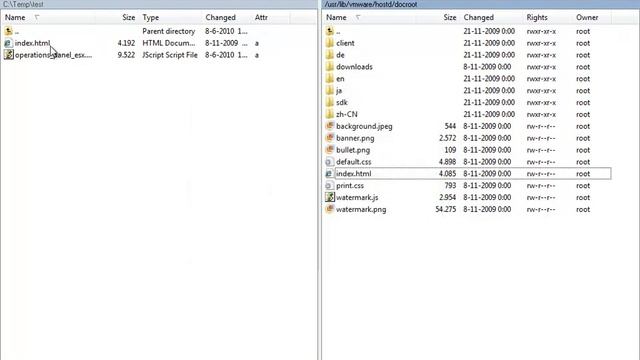
Task: Sort local panel by Attr column
Action: tap(261, 18)
